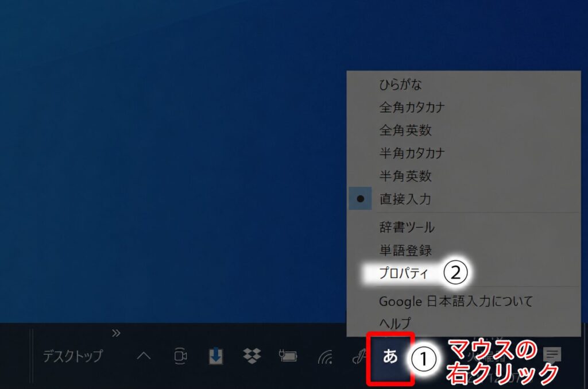Open 辞書ツール from the menu
The image size is (588, 389).
tap(464, 227)
